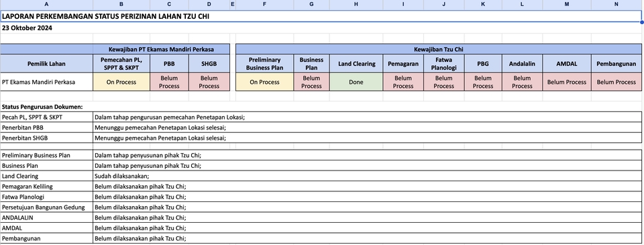Select the 'Persetujuan Bangunan Gedung' row label
Image resolution: width=644 pixels, height=245 pixels.
coord(46,207)
